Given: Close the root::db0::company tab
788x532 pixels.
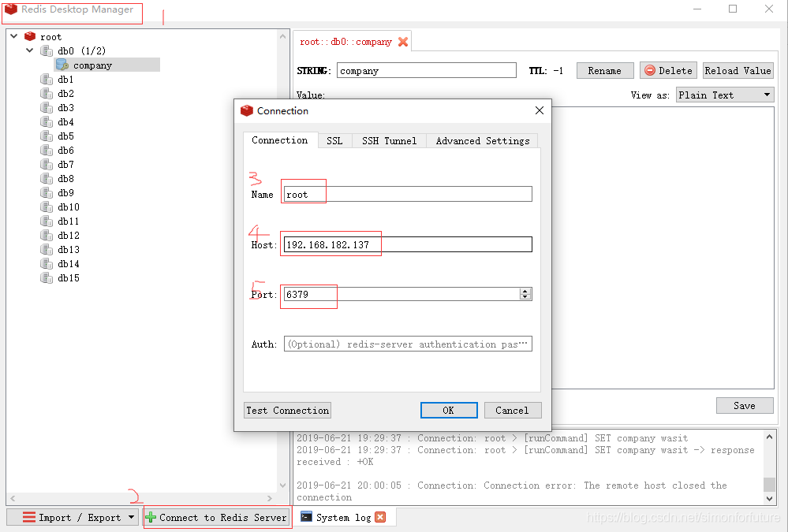Looking at the screenshot, I should (x=402, y=42).
